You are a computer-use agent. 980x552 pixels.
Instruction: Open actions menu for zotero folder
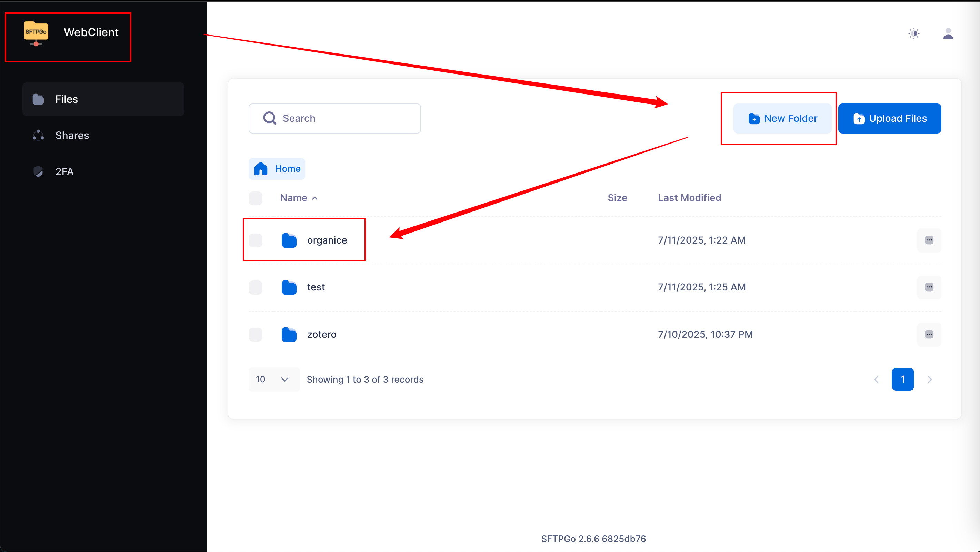click(x=929, y=335)
